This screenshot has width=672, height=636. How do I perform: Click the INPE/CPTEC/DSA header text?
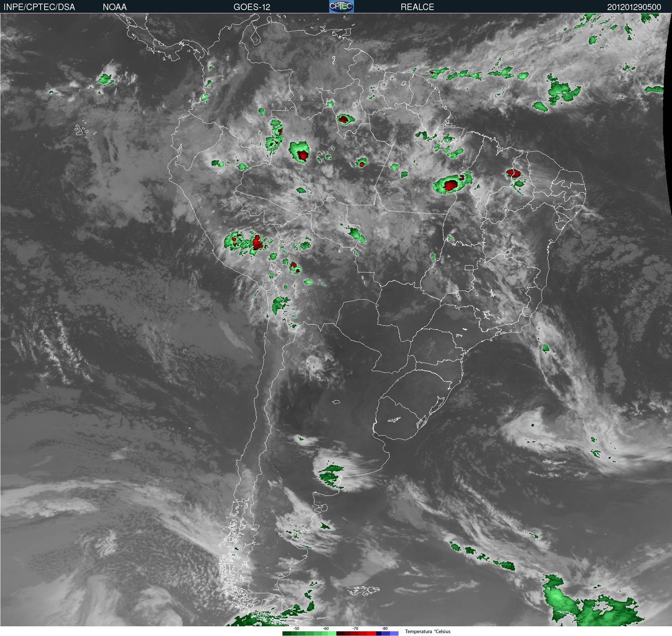39,7
